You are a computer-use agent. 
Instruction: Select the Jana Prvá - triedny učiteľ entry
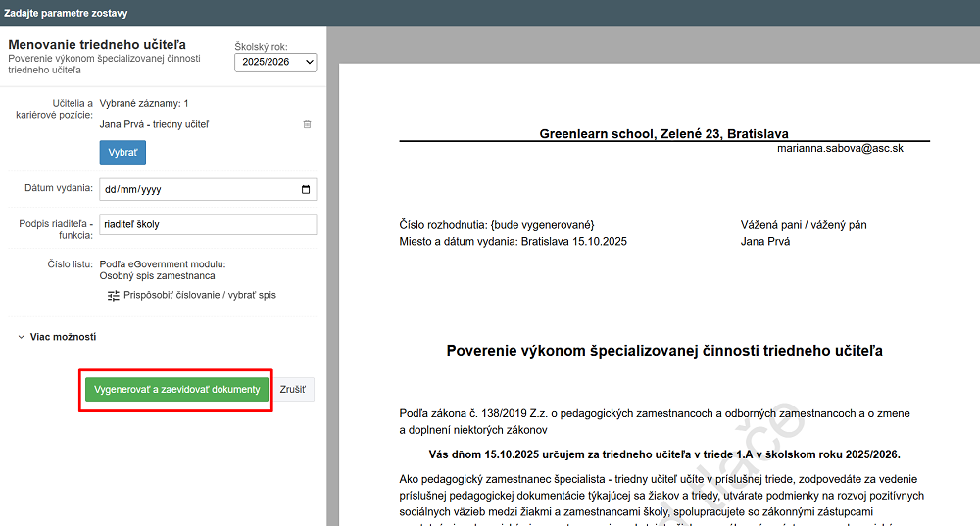coord(154,124)
